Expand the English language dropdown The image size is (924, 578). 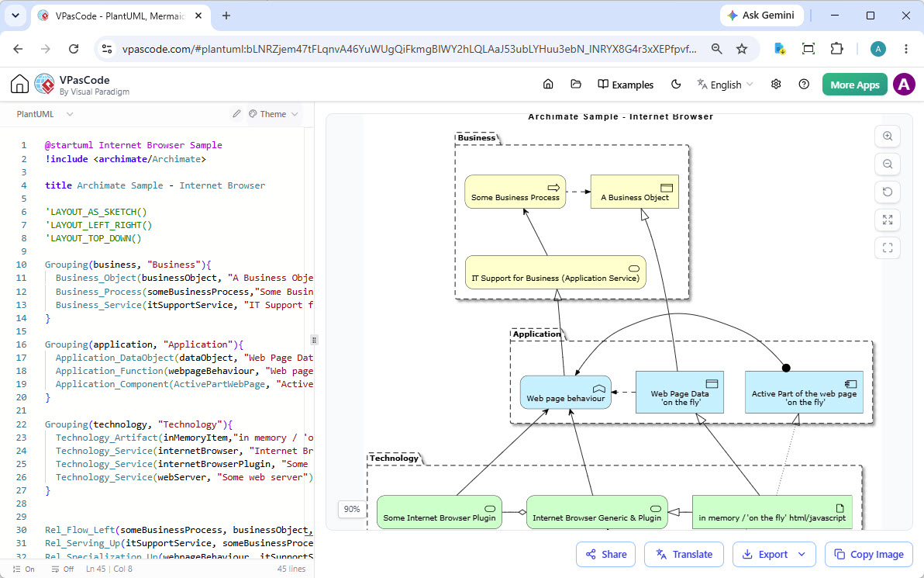(x=725, y=85)
